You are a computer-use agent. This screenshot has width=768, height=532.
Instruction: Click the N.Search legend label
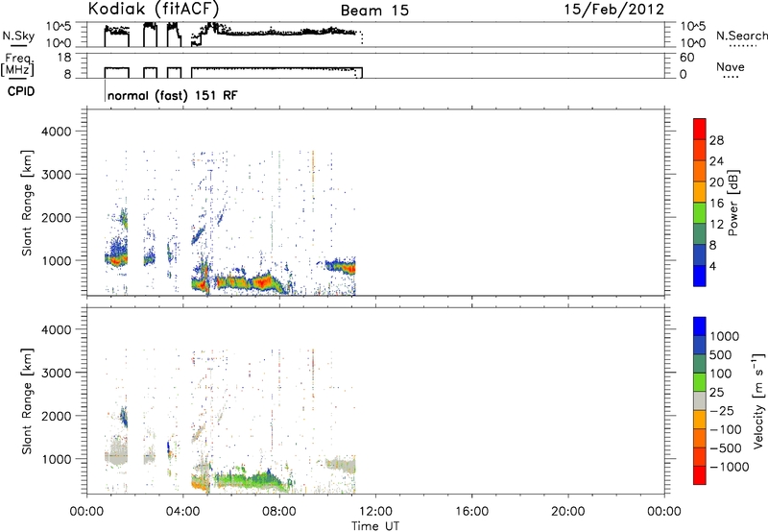pyautogui.click(x=741, y=36)
